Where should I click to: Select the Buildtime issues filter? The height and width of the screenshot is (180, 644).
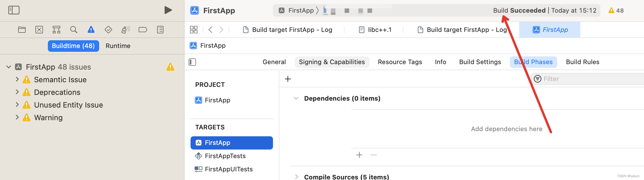[73, 46]
